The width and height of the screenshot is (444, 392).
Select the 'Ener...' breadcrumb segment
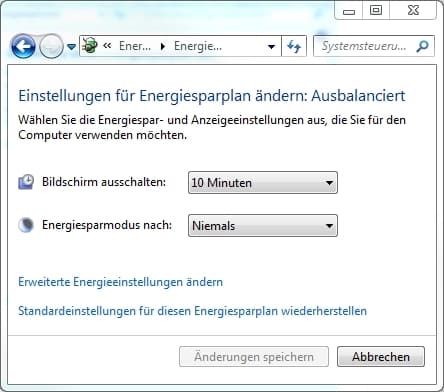[135, 46]
